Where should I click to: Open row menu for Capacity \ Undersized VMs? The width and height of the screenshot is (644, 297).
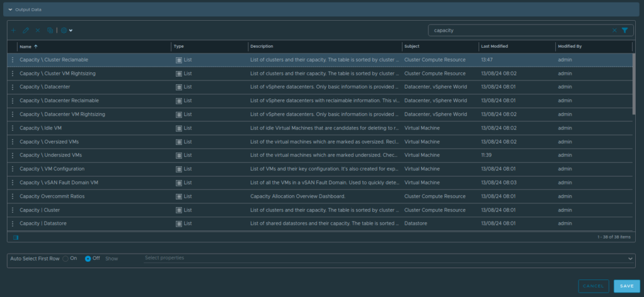click(x=13, y=155)
